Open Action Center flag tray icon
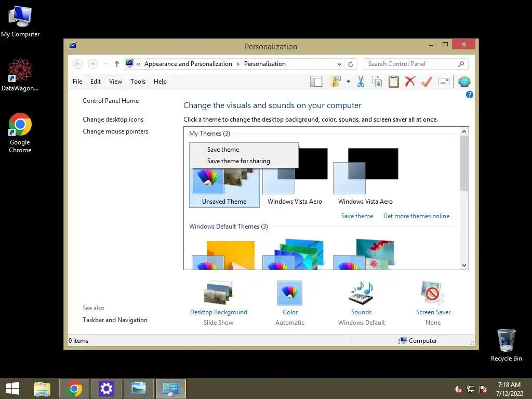The width and height of the screenshot is (532, 399). coord(483,389)
